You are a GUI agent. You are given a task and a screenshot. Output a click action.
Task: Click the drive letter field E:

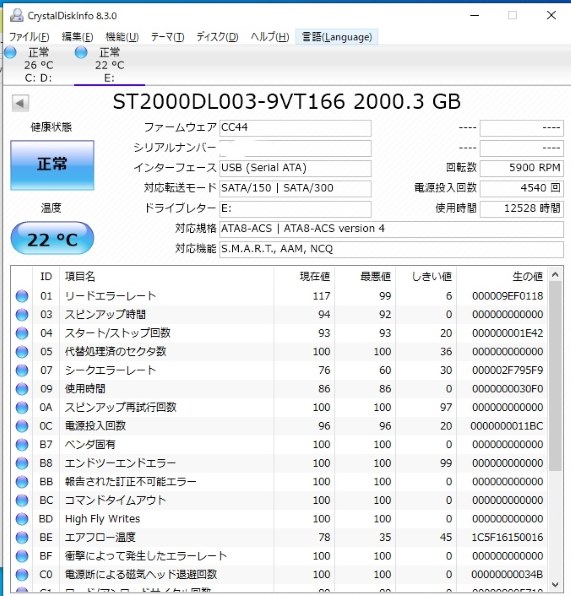[x=295, y=209]
